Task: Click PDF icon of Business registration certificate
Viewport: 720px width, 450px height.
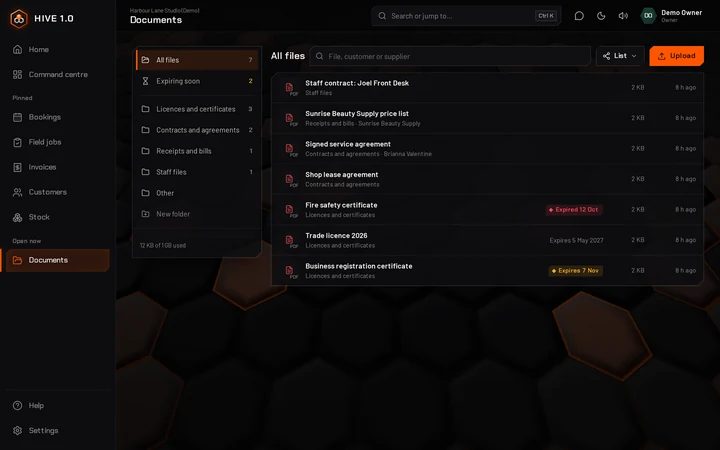Action: pos(290,271)
